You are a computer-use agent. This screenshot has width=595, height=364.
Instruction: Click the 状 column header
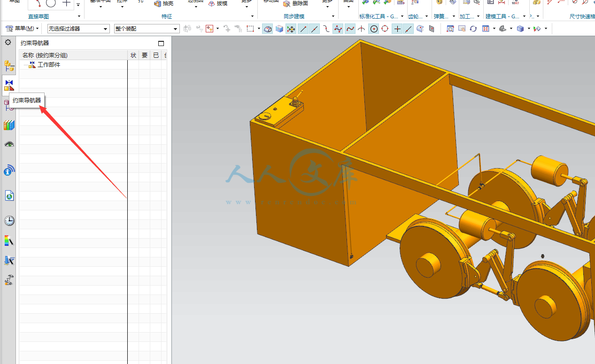pyautogui.click(x=133, y=55)
